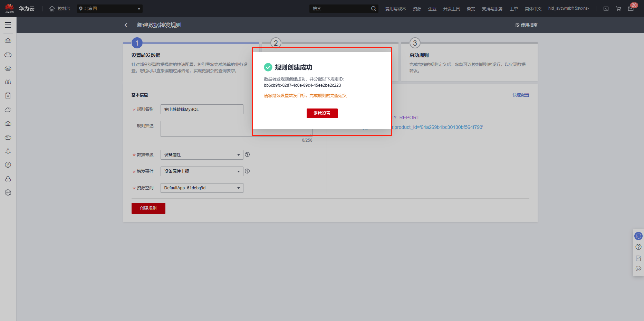Click the floating smiley face icon
Image resolution: width=644 pixels, height=321 pixels.
638,269
